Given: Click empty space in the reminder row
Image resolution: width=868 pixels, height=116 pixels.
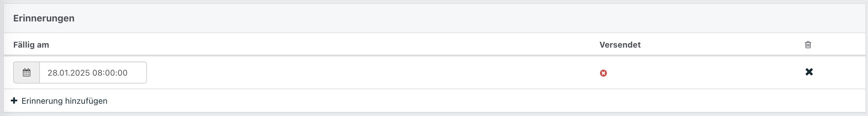Looking at the screenshot, I should tap(371, 72).
